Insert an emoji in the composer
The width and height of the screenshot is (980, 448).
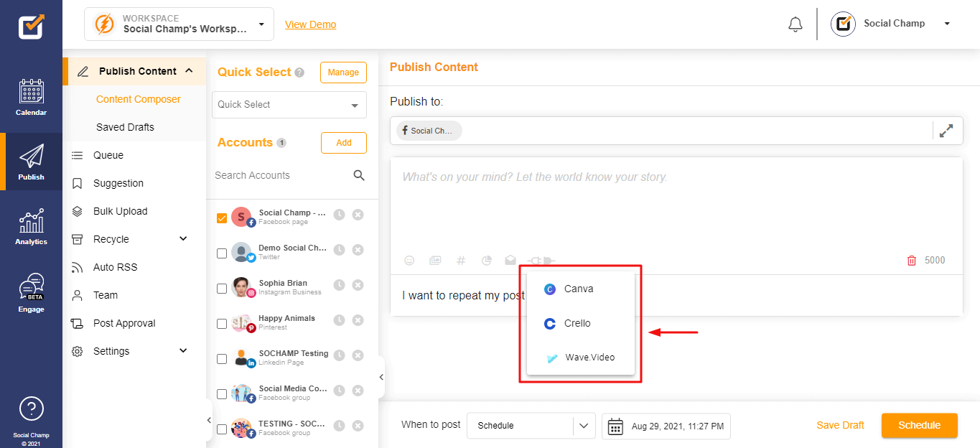pyautogui.click(x=409, y=261)
